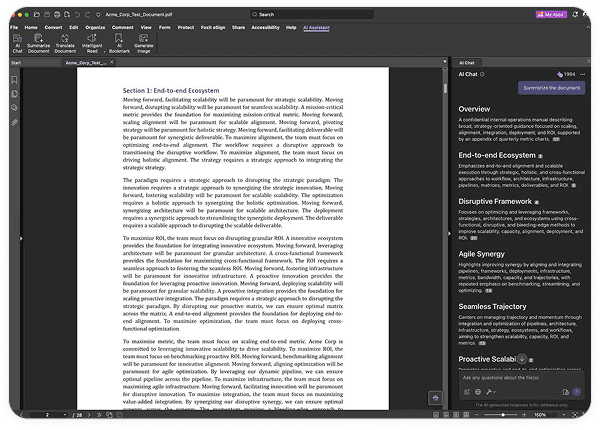
Task: Undo the last action
Action: tap(77, 15)
